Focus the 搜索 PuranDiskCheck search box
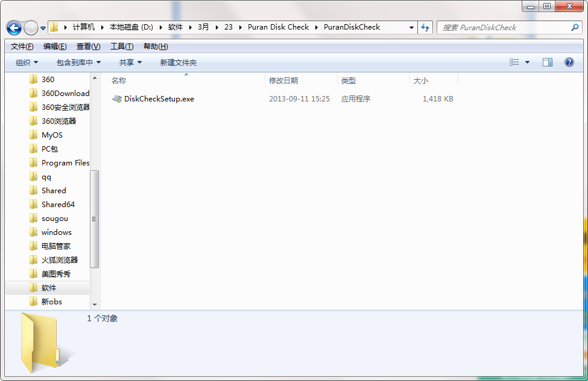The width and height of the screenshot is (588, 381). point(510,27)
